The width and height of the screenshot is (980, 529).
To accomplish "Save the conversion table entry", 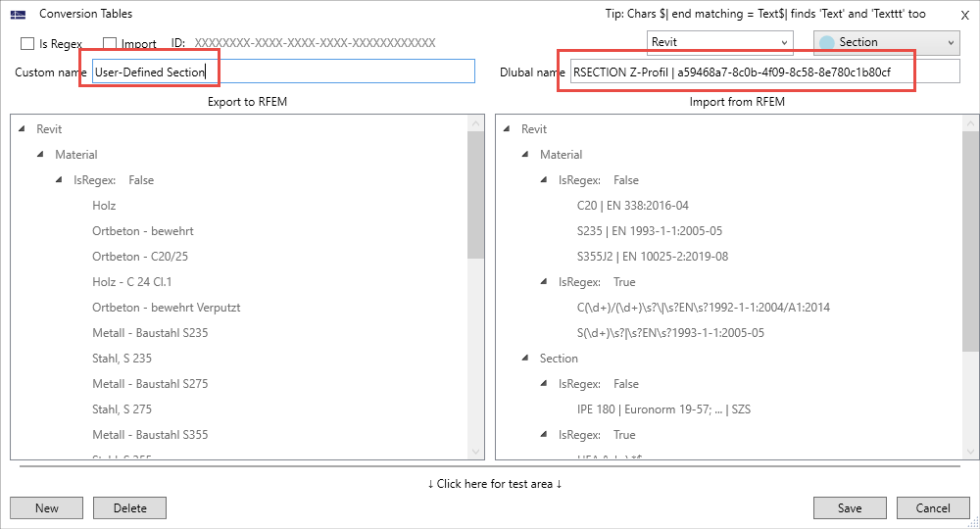I will pyautogui.click(x=850, y=507).
